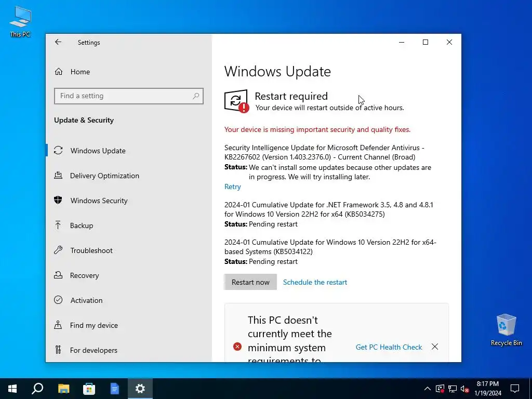The image size is (532, 399).
Task: Click the Home house icon
Action: coord(58,72)
